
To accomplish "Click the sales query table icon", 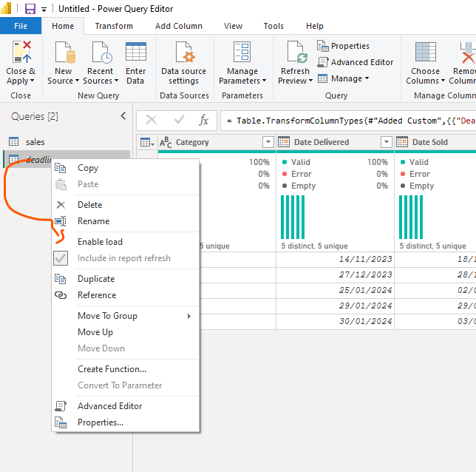I will 13,141.
